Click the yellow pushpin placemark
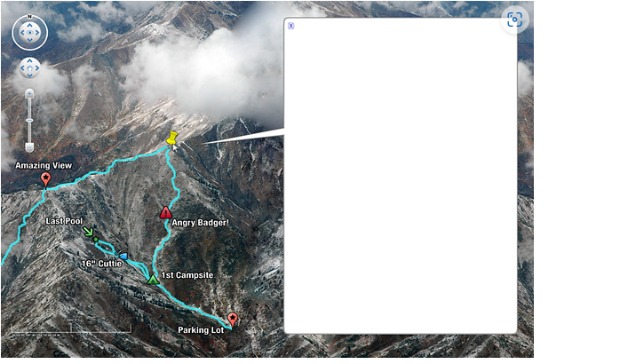 pyautogui.click(x=171, y=138)
